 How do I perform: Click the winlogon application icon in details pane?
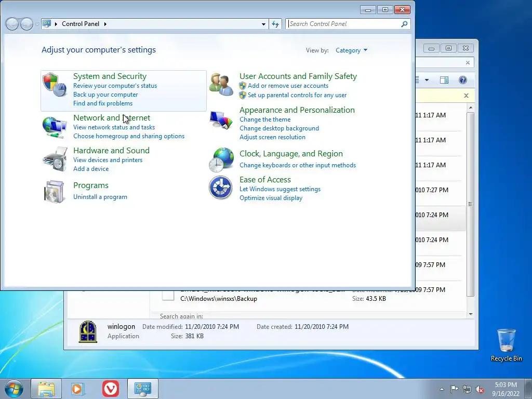click(88, 331)
